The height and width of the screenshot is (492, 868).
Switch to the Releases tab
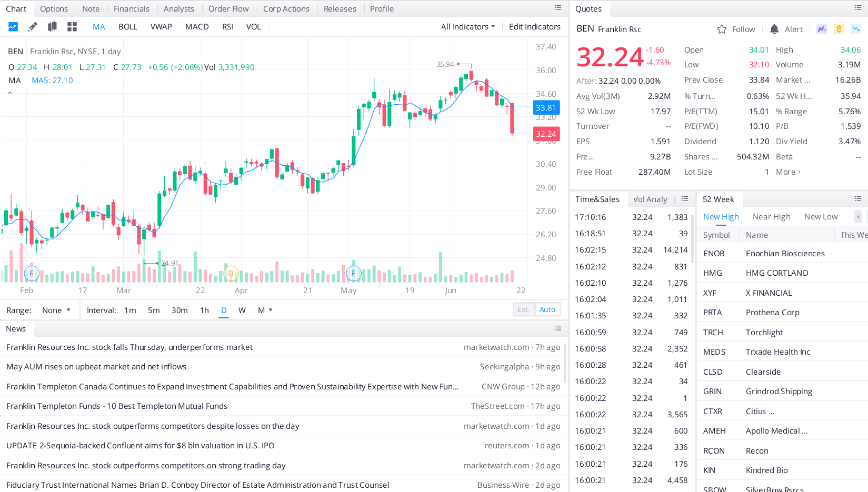point(340,9)
